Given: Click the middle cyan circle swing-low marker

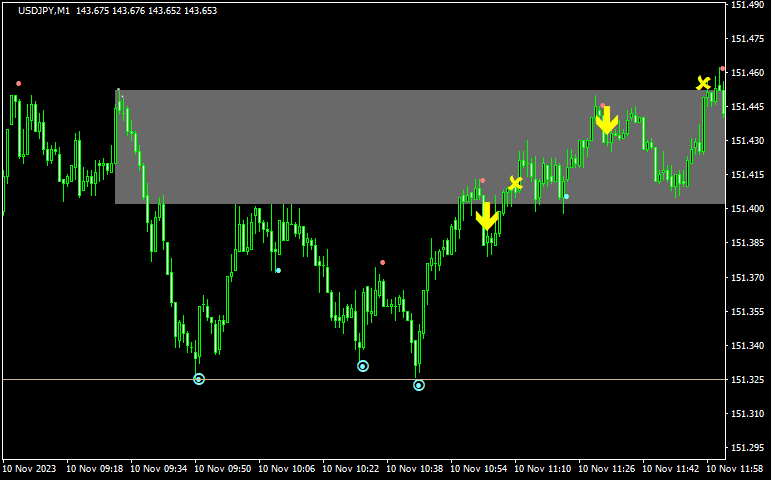Looking at the screenshot, I should (x=363, y=366).
